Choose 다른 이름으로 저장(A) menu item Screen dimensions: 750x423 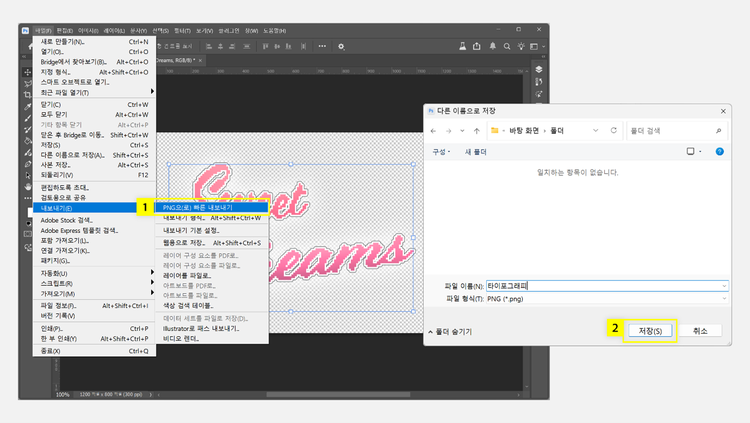pos(94,155)
